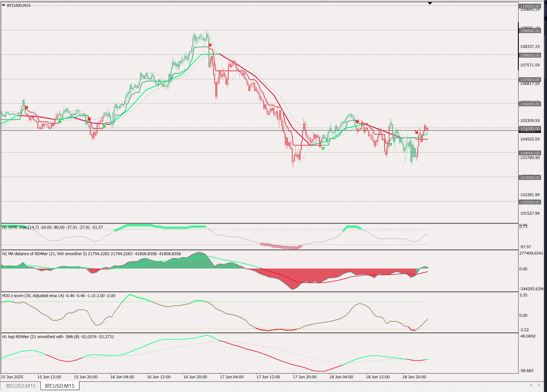This screenshot has width=547, height=392.
Task: Click the 17 Jun 12:00 time axis label
Action: click(268, 377)
